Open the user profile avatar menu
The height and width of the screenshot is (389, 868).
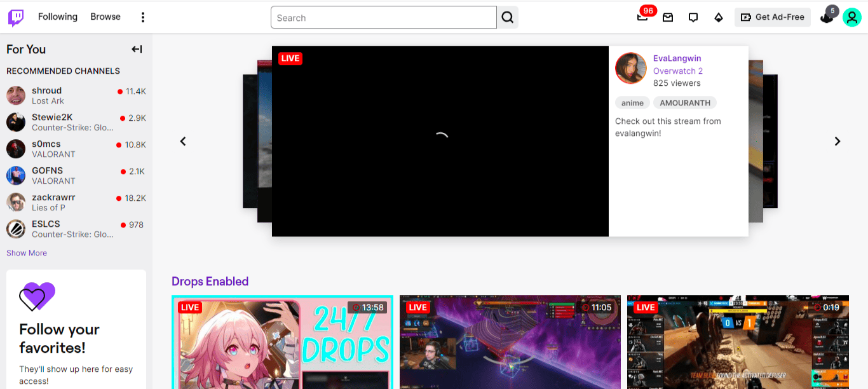pos(852,17)
